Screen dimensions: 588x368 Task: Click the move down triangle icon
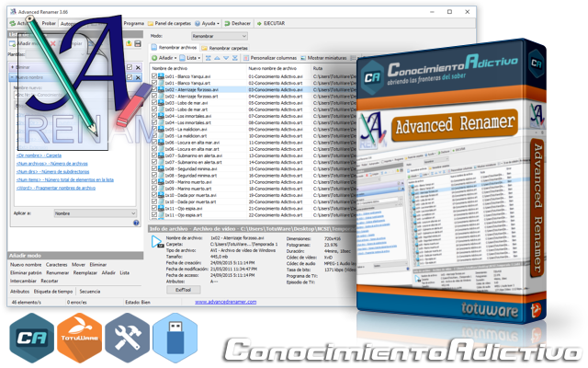pos(226,58)
